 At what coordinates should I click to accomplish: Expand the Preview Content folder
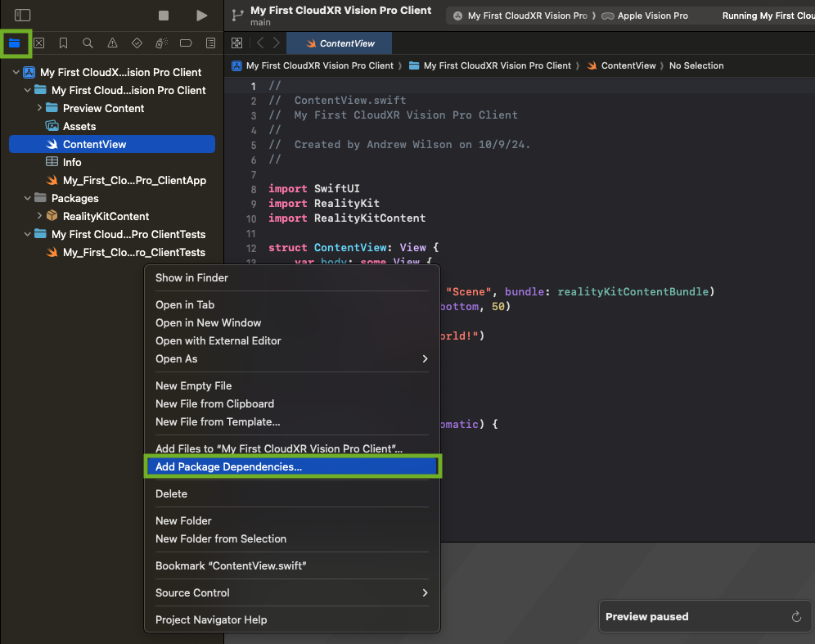click(39, 108)
